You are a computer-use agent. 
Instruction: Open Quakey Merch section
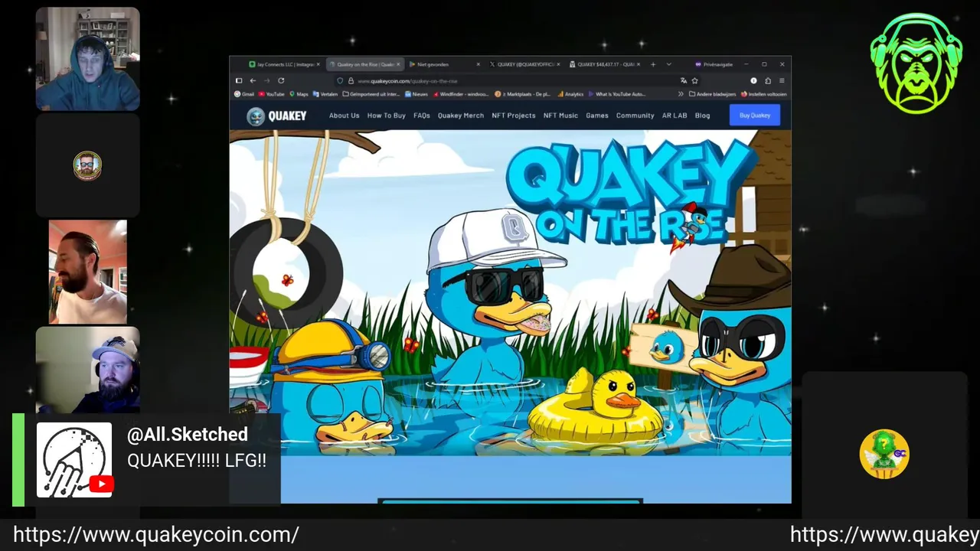460,116
